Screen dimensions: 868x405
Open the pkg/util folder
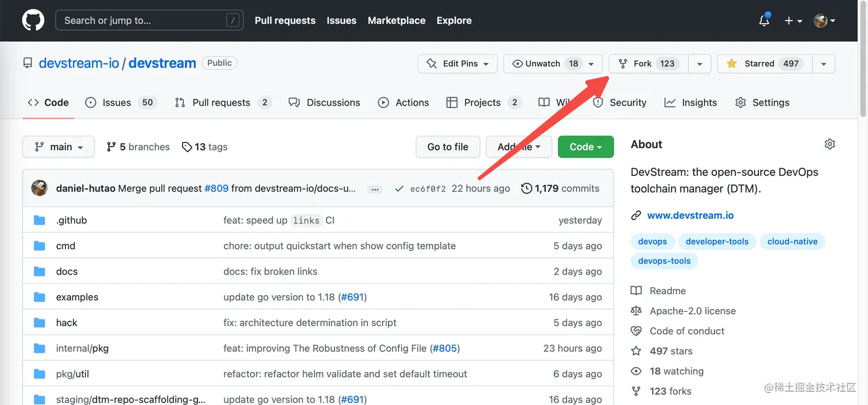point(72,374)
